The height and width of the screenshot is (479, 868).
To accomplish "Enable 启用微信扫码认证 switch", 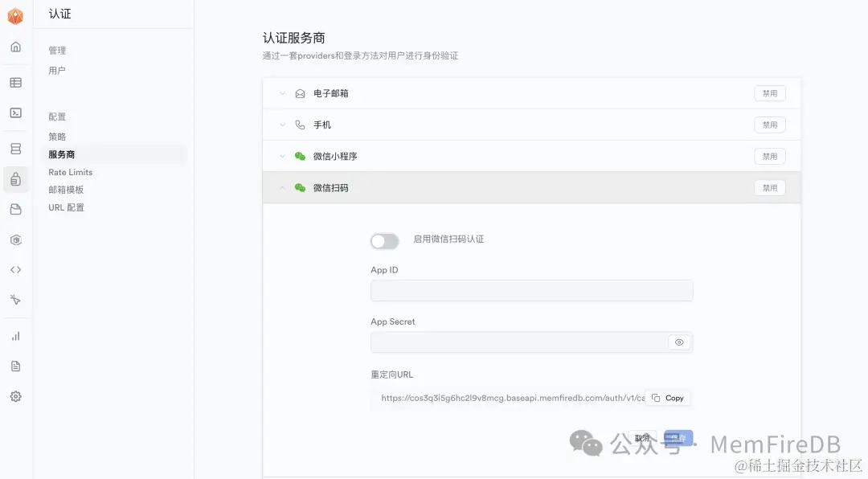I will [384, 240].
